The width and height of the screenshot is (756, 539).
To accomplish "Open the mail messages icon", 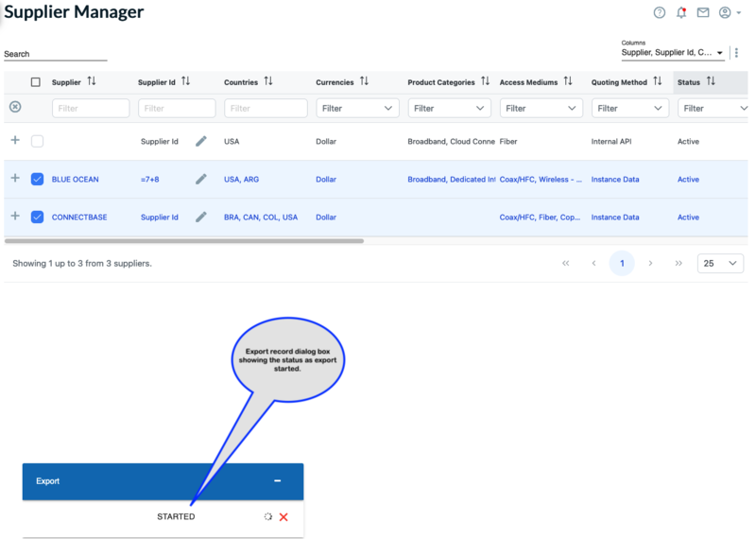I will pyautogui.click(x=703, y=13).
